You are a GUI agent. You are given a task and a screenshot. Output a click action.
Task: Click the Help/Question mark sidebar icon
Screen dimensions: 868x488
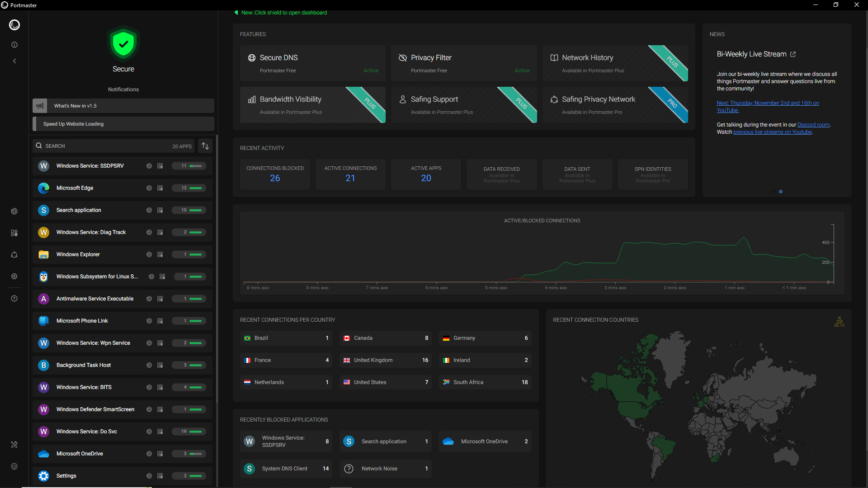tap(14, 299)
